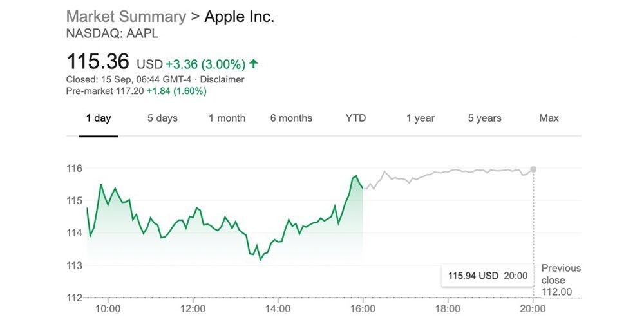Viewport: 644px width, 322px height.
Task: Click the Pre-market 117.20 price text
Action: pyautogui.click(x=104, y=91)
